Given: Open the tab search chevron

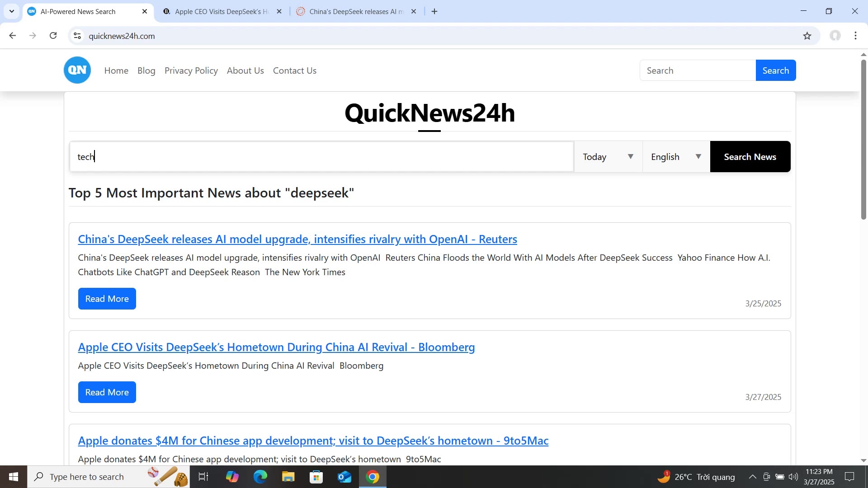Looking at the screenshot, I should click(x=12, y=11).
